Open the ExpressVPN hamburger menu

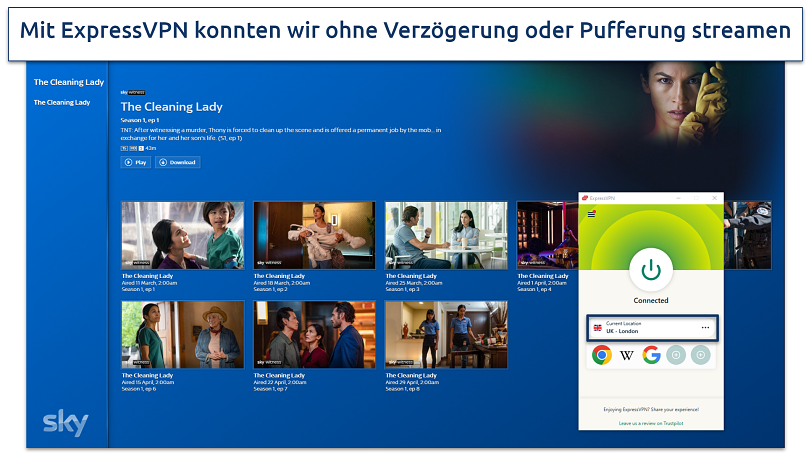[x=591, y=213]
